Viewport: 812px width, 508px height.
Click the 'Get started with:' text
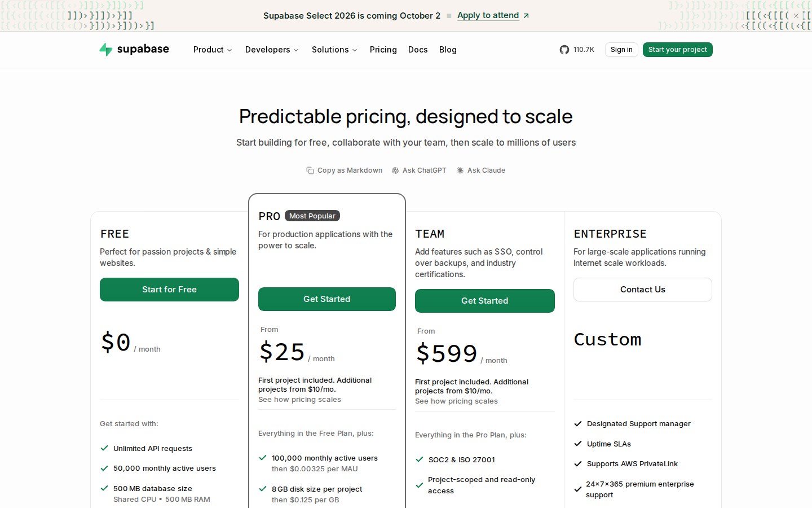[x=129, y=424]
